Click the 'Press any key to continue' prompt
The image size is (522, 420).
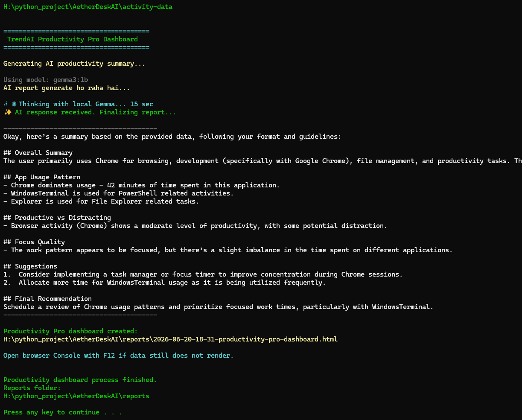tap(63, 412)
